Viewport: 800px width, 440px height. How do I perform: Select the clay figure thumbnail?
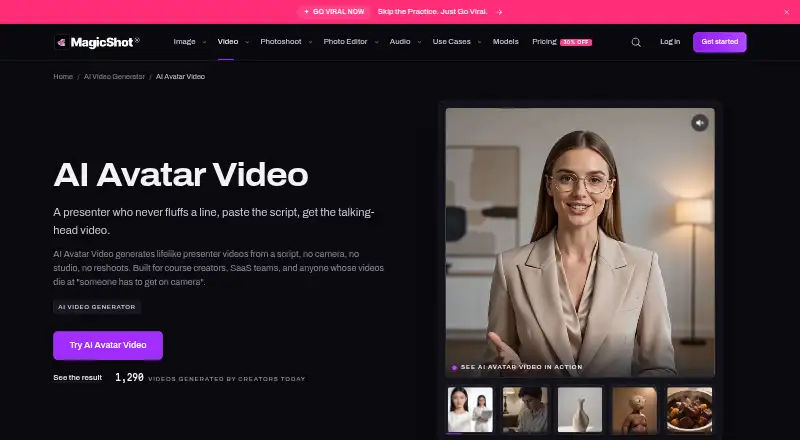coord(635,409)
